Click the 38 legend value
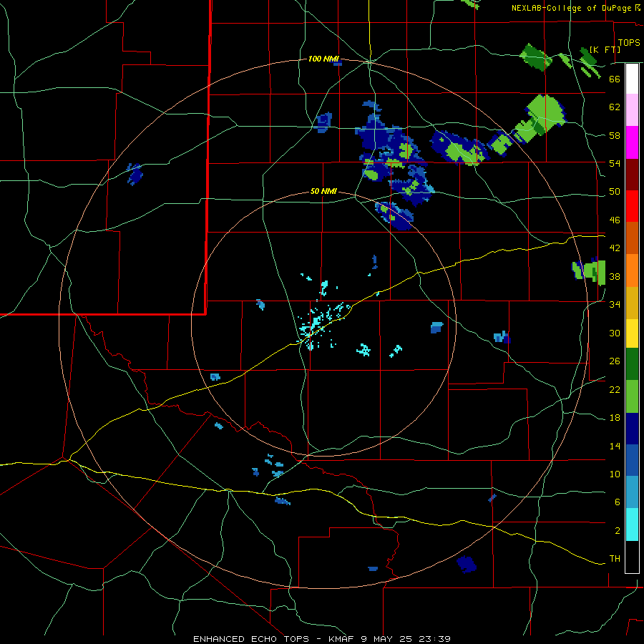This screenshot has width=644, height=644. 615,276
